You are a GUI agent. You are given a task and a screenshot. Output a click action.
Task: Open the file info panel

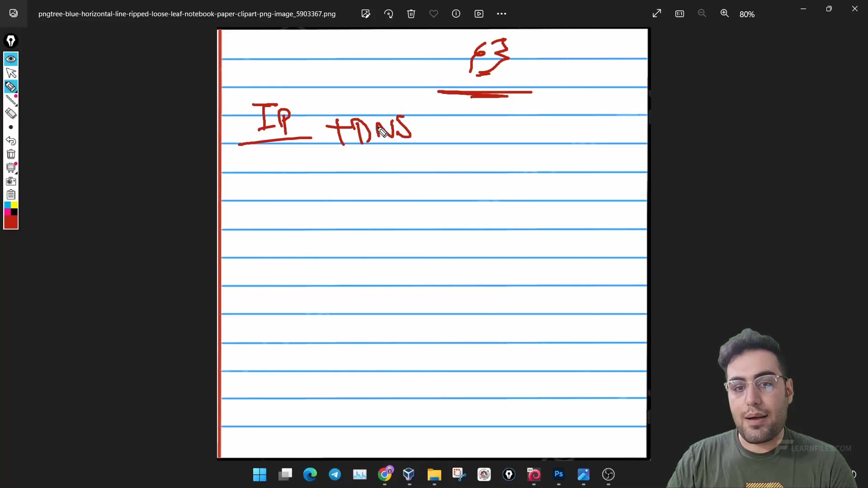(456, 14)
